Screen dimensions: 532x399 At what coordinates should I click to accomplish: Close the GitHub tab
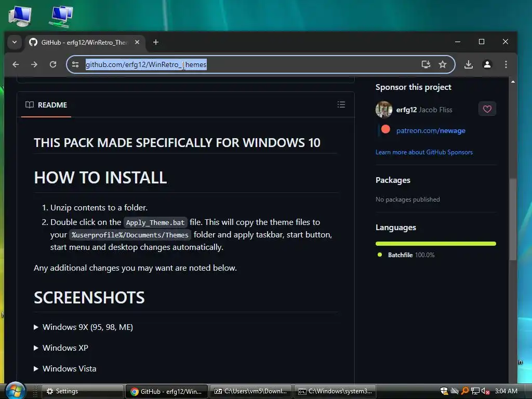(137, 43)
